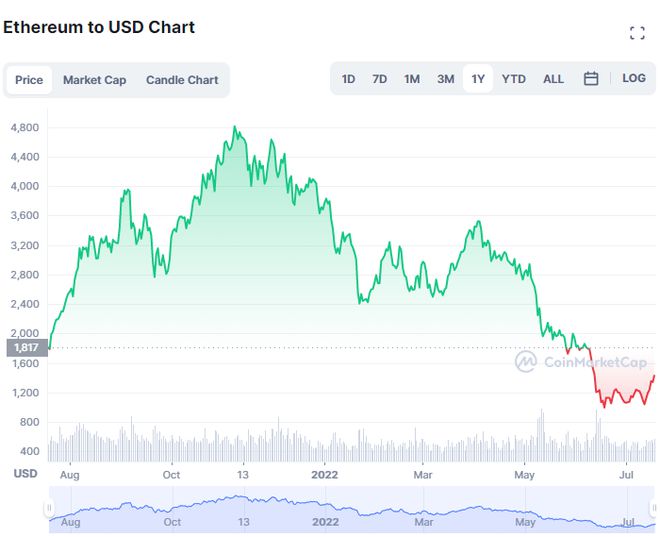Click the CoinMarketCap watermark logo

581,362
